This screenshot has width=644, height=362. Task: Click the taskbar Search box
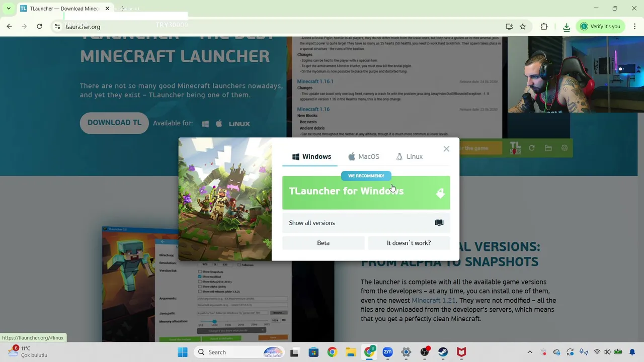[240, 352]
